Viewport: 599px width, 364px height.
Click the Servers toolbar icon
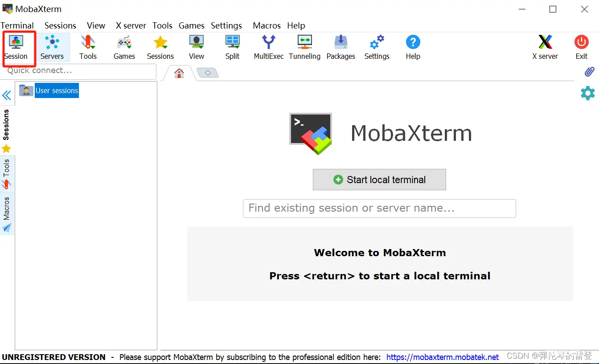pos(52,47)
